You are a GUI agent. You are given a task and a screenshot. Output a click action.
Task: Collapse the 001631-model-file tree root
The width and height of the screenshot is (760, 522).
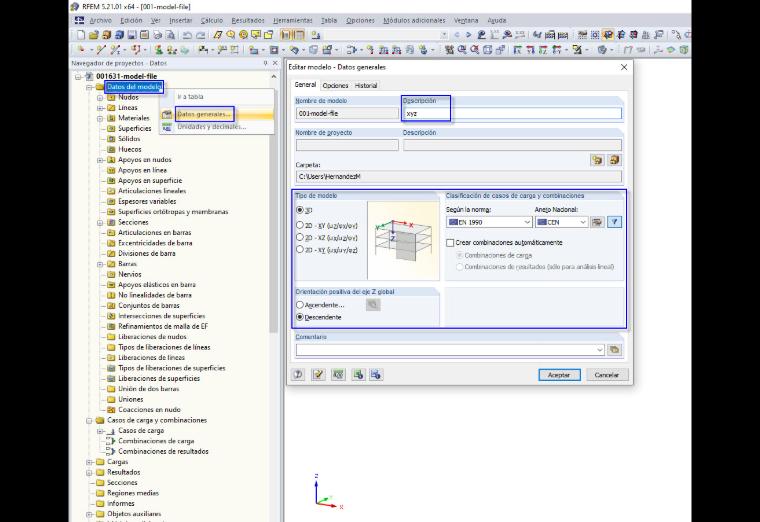coord(78,77)
